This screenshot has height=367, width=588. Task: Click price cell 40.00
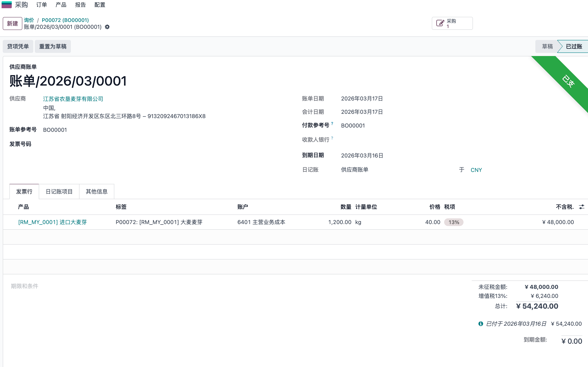click(433, 222)
